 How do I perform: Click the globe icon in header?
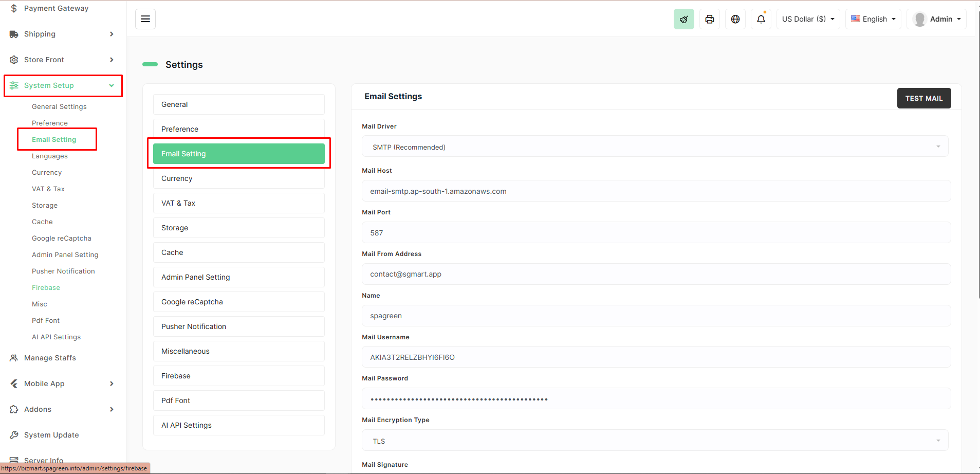(x=735, y=19)
